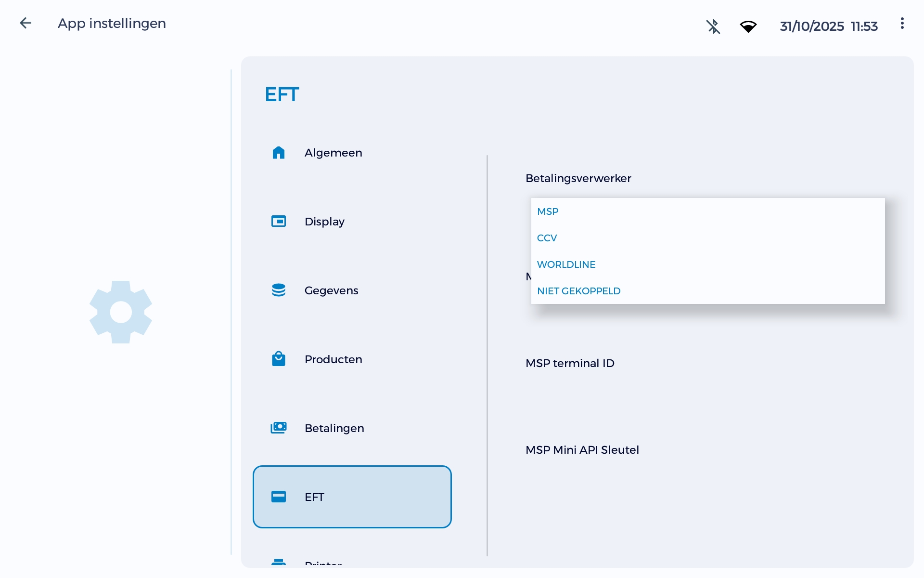Open Gegevens via the database icon
This screenshot has height=578, width=924.
pos(279,290)
